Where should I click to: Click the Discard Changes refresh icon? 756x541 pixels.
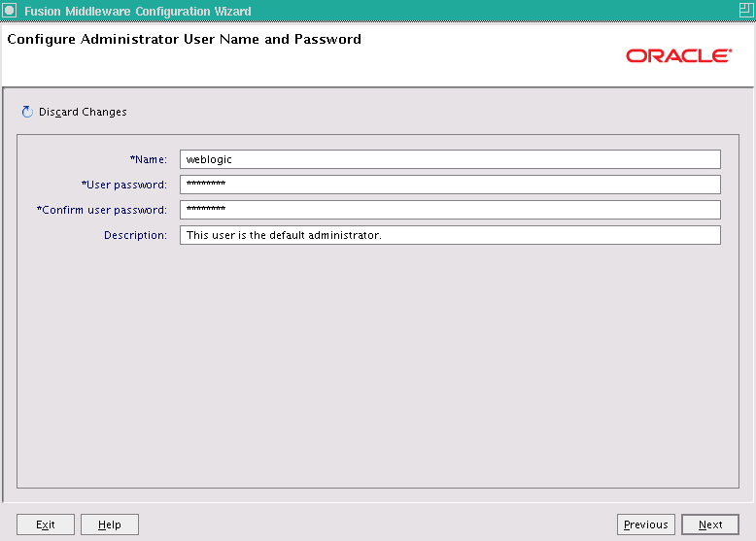pos(27,112)
